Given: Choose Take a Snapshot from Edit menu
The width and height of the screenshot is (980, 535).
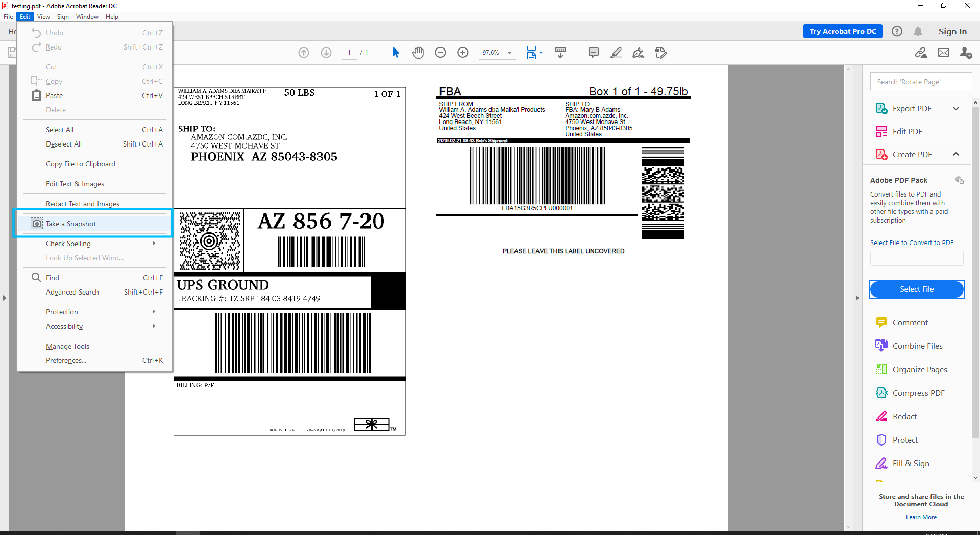Looking at the screenshot, I should (x=94, y=224).
